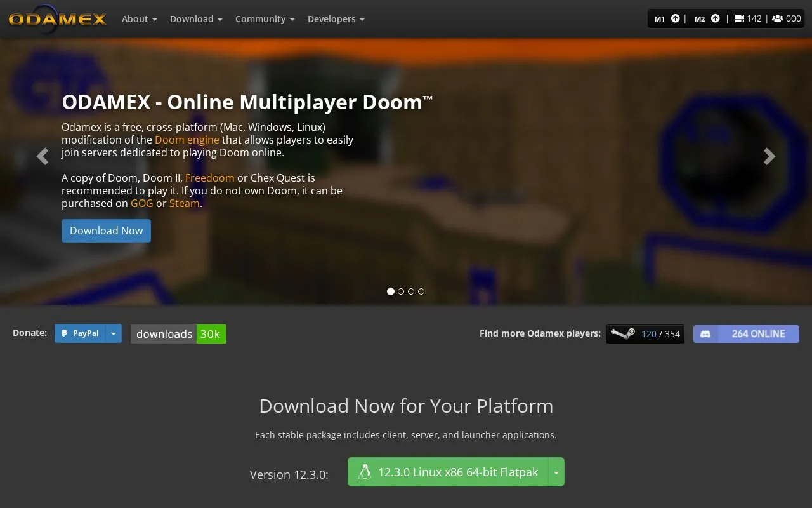Go to the previous carousel slide arrow
This screenshot has width=812, height=508.
point(43,156)
